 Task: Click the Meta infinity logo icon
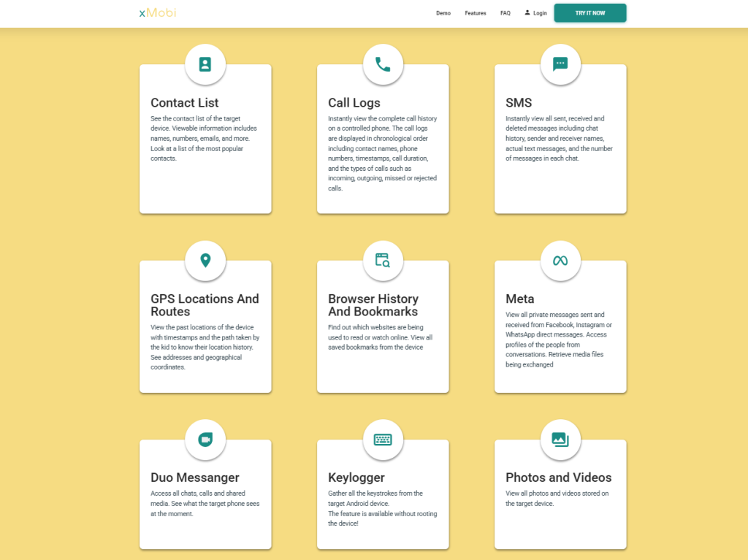[x=560, y=261]
